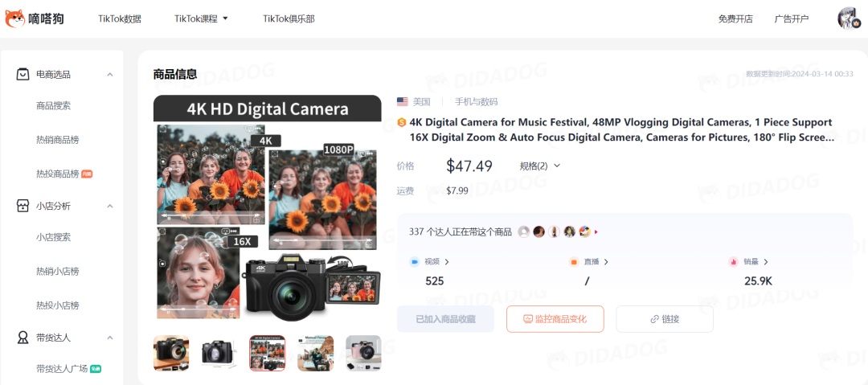Select the pink camera thumbnail

[363, 353]
